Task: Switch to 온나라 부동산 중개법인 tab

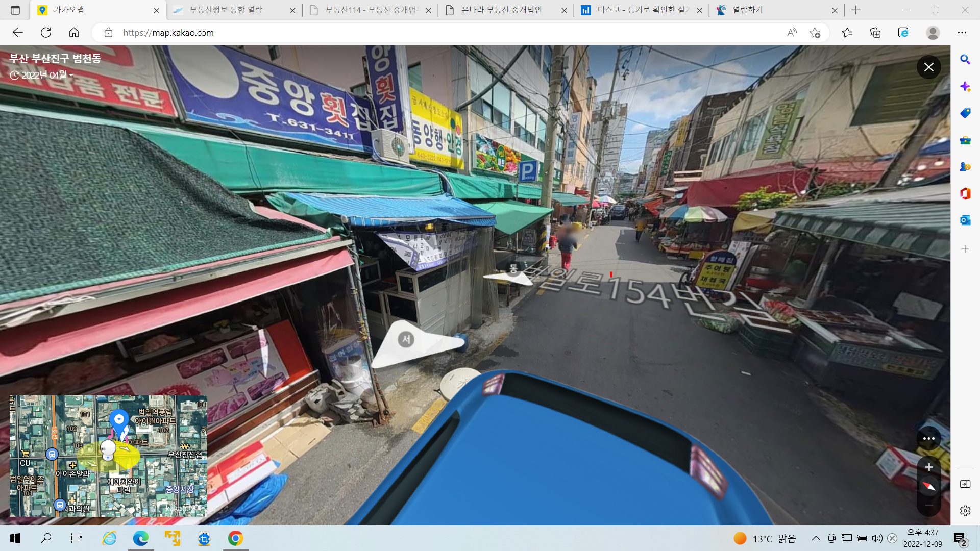Action: (x=504, y=10)
